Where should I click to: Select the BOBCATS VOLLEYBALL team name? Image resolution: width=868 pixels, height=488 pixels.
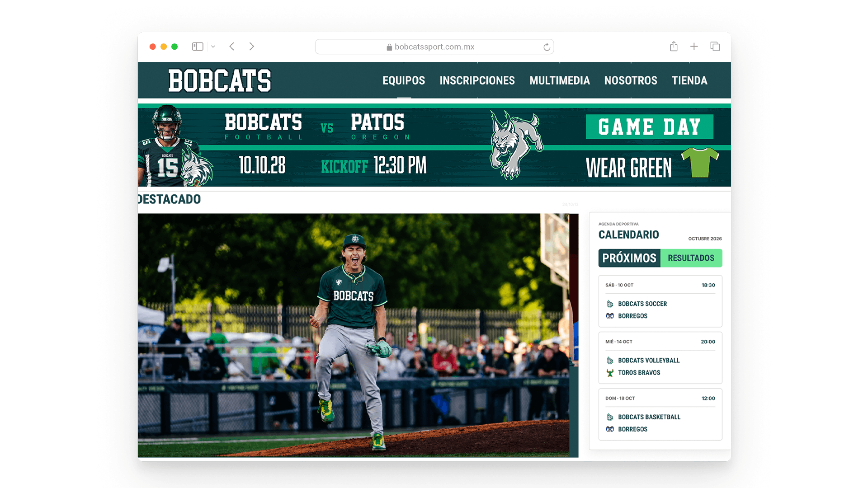coord(649,361)
